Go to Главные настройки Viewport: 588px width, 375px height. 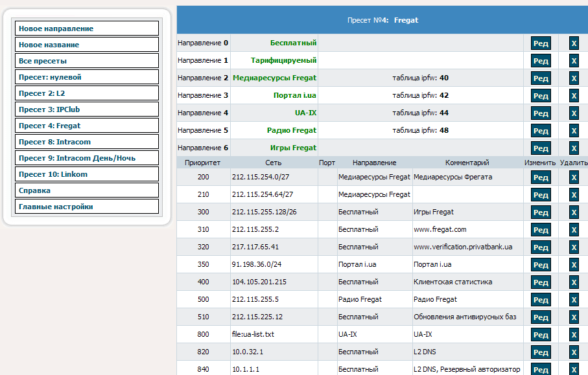pos(87,207)
